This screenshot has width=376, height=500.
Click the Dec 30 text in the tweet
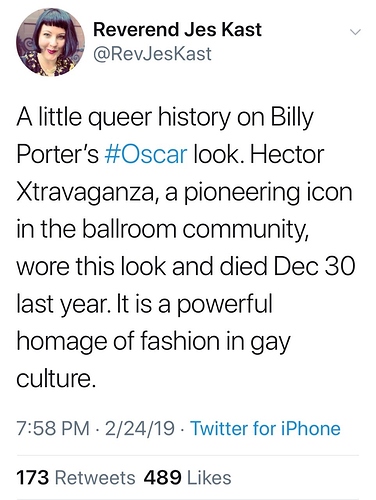coord(315,267)
